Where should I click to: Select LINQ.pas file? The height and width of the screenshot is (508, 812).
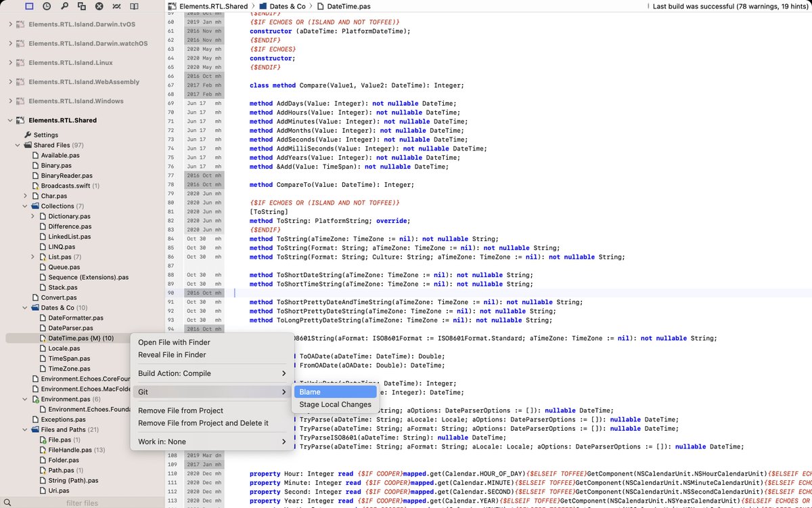click(x=62, y=247)
